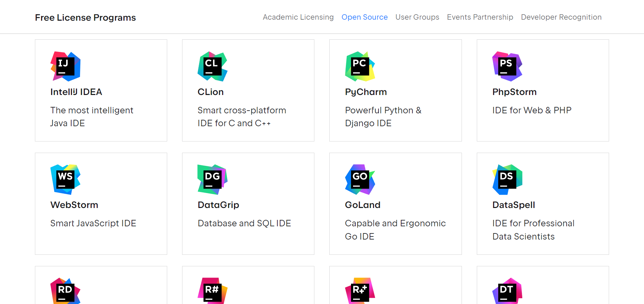The image size is (644, 304).
Task: Click the PhpStorm logo icon
Action: coord(507,66)
